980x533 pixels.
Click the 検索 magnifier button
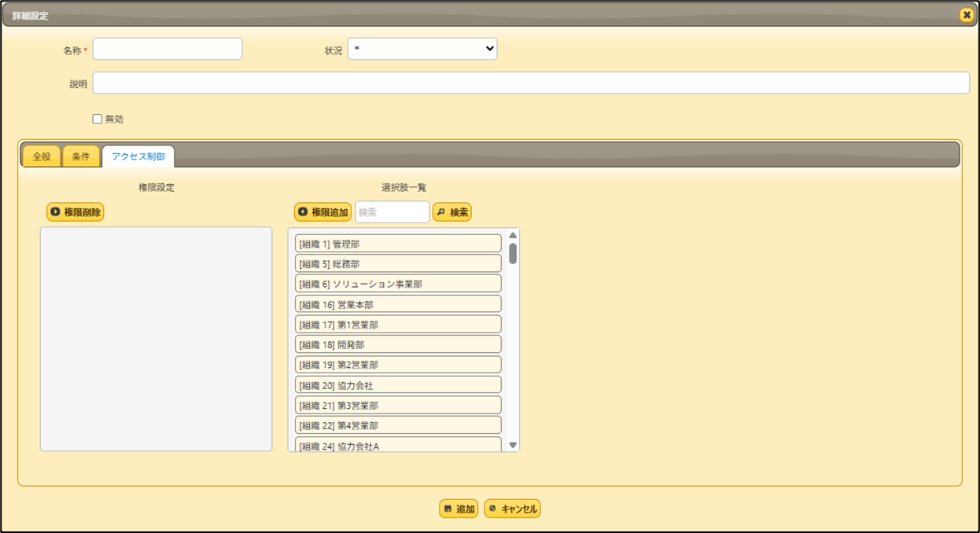tap(452, 212)
